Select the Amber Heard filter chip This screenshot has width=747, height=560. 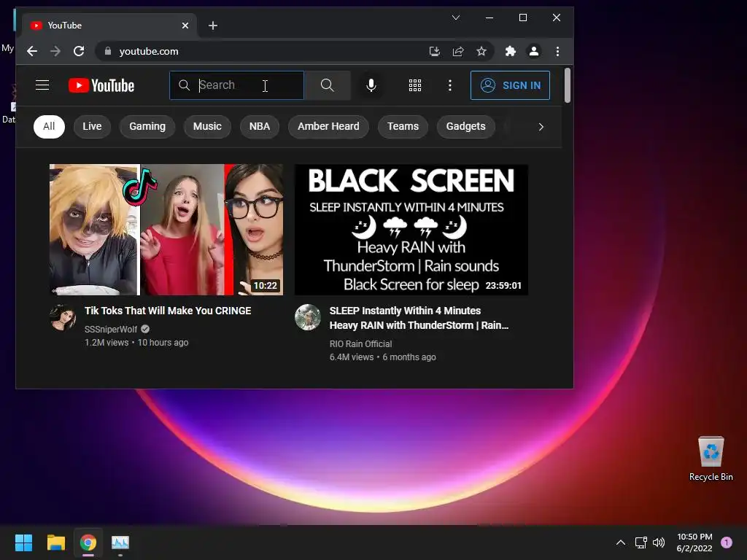pos(328,127)
